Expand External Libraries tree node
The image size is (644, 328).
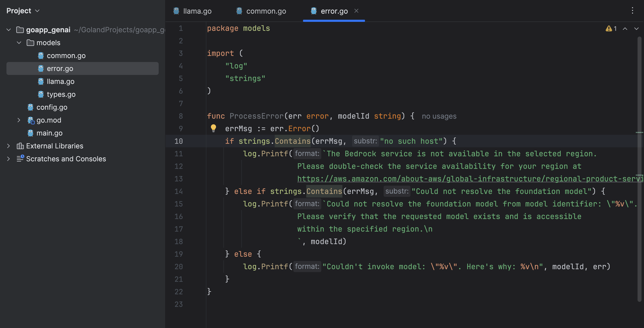8,146
